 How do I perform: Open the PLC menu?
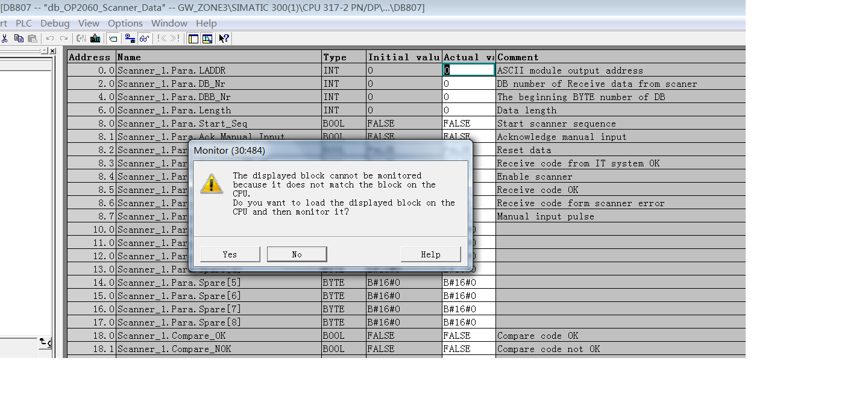click(x=24, y=24)
